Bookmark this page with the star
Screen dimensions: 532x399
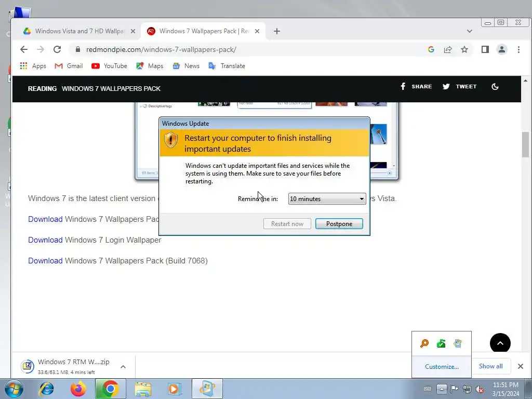tap(464, 49)
